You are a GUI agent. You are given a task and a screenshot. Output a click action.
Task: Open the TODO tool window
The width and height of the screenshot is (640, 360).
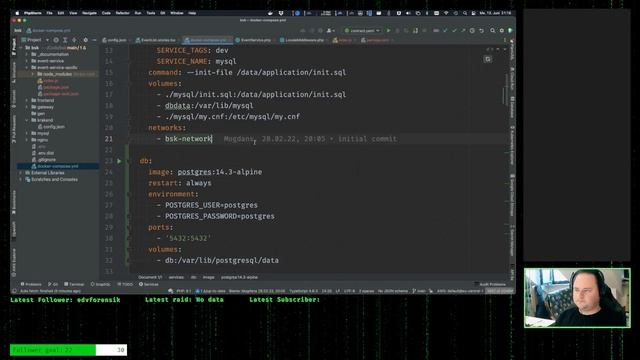[x=125, y=284]
